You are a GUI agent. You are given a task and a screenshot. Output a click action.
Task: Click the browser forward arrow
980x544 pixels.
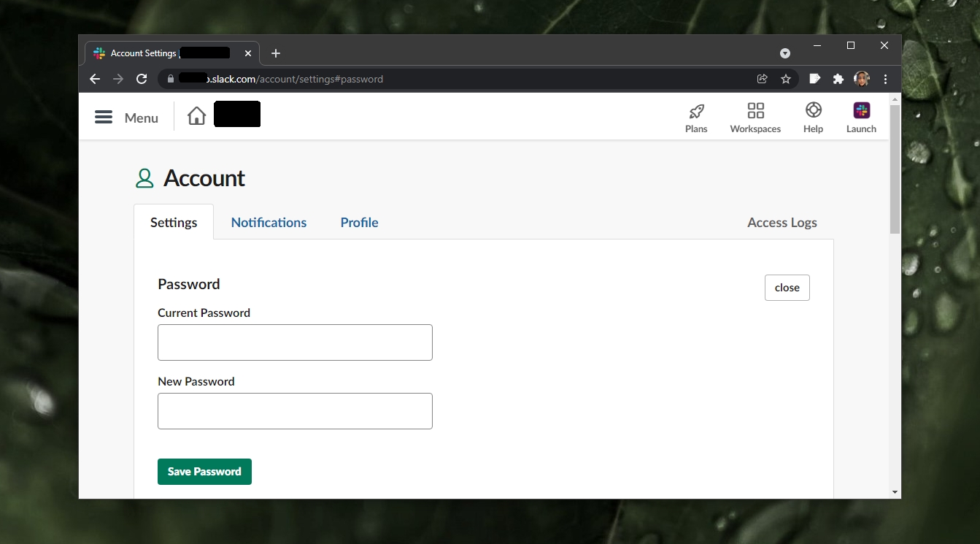[118, 79]
